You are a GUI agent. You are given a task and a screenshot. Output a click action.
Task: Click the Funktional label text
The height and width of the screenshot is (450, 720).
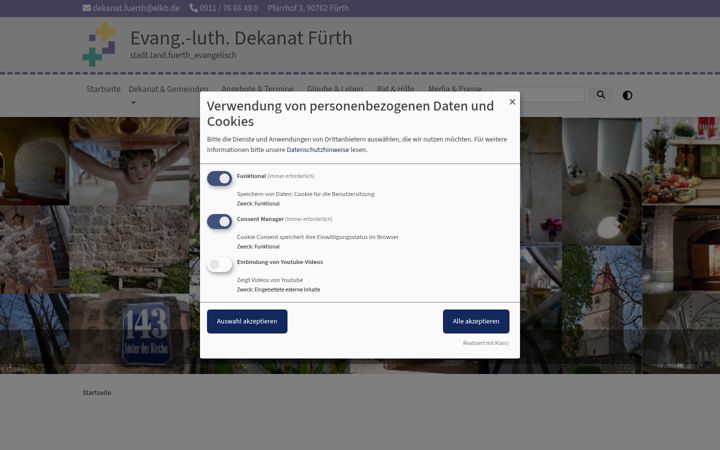[251, 176]
